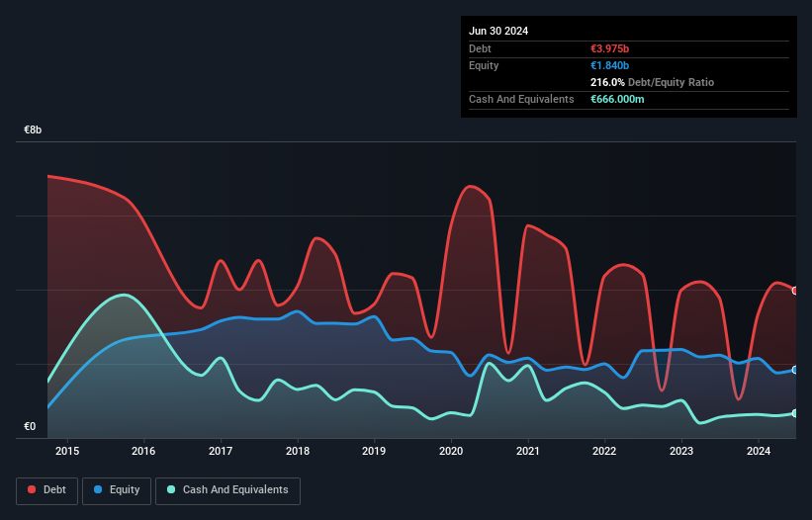
Task: Click the €3.975b debt value in tooltip
Action: pyautogui.click(x=609, y=48)
